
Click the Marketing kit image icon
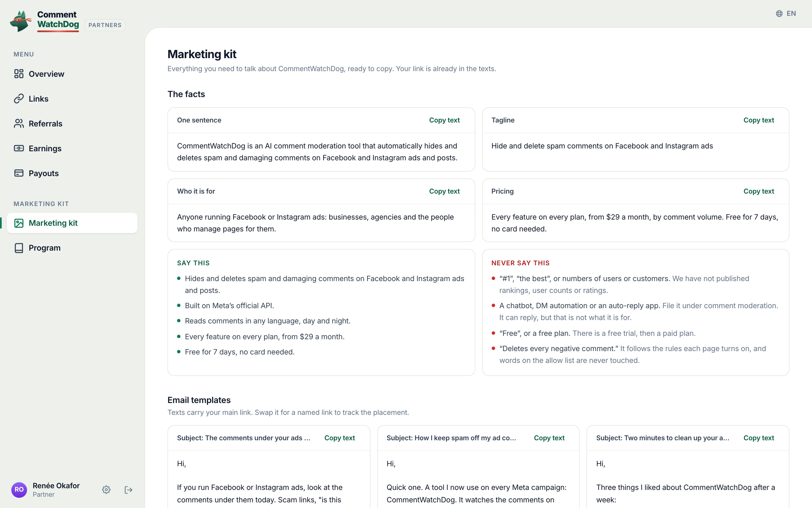click(19, 223)
